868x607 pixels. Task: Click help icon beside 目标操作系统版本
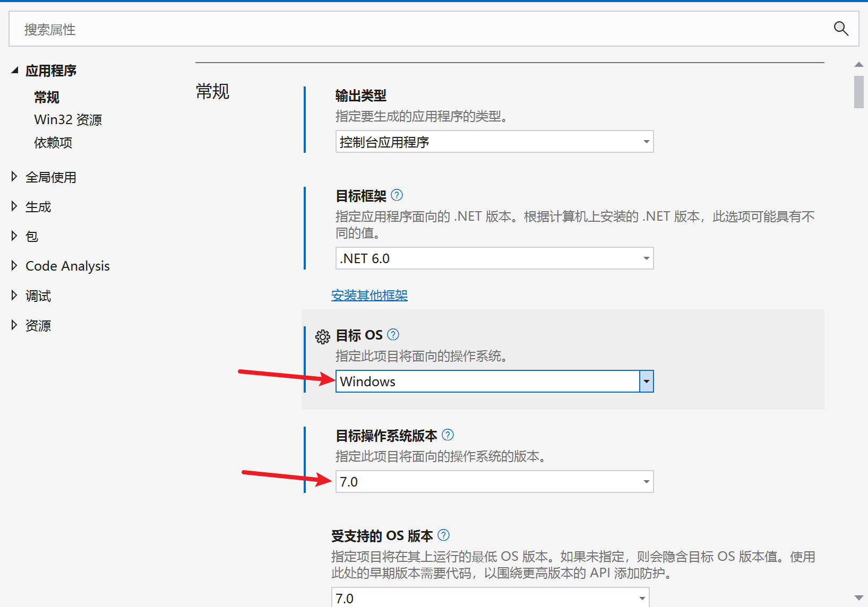[448, 435]
